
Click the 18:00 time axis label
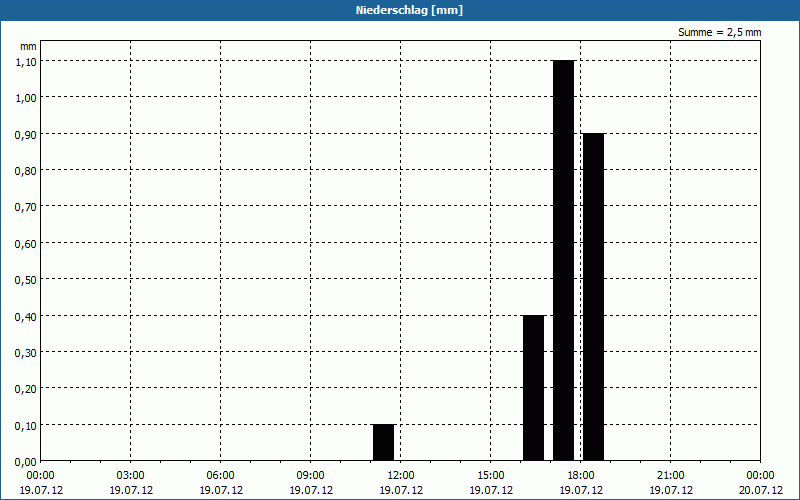pos(581,476)
